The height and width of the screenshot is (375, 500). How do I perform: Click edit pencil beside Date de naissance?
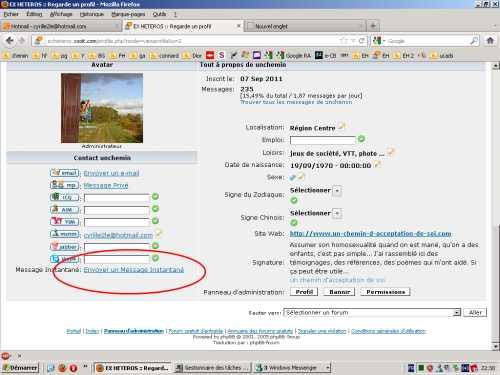377,164
